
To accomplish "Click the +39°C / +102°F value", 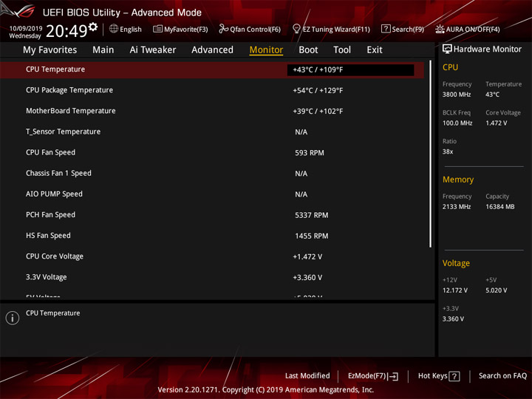I will pyautogui.click(x=318, y=112).
